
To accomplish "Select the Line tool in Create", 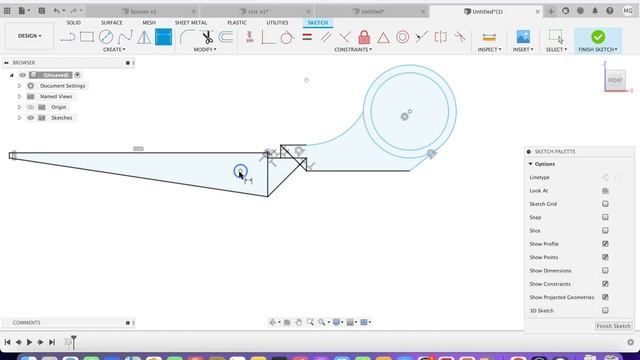I will pyautogui.click(x=68, y=38).
